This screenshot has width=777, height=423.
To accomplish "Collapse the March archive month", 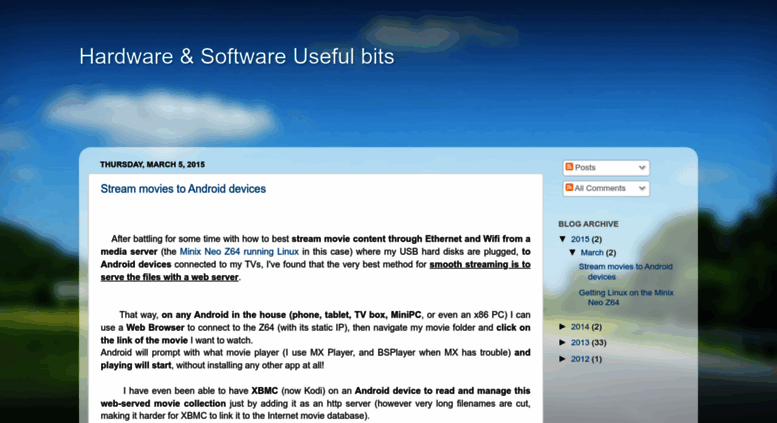I will coord(572,252).
